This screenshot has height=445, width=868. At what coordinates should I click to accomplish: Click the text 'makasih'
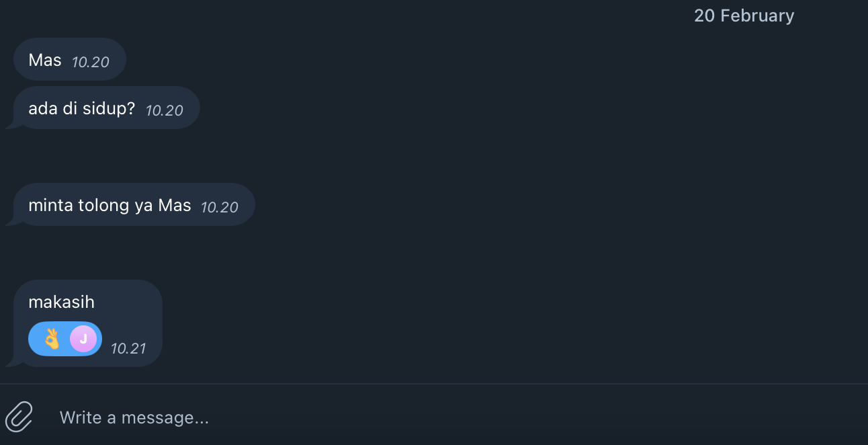[61, 302]
